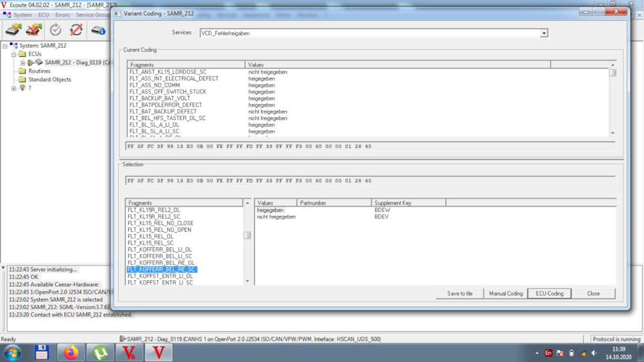The image size is (644, 362).
Task: Click the disconnect ECU icon with red X
Action: tap(34, 30)
